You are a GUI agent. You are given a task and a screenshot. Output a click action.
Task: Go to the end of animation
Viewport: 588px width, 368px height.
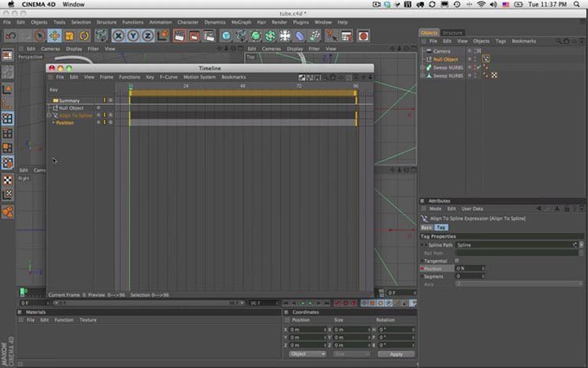click(327, 303)
